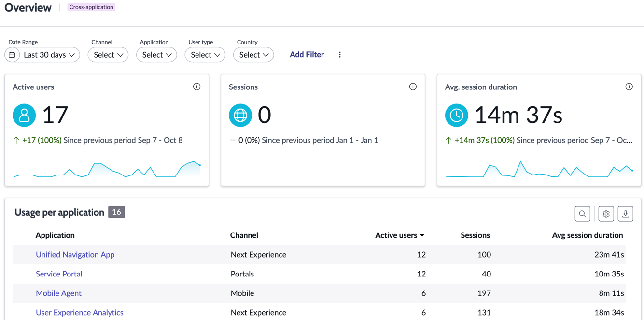Click the calendar icon in Date Range
This screenshot has width=644, height=320.
tap(12, 55)
